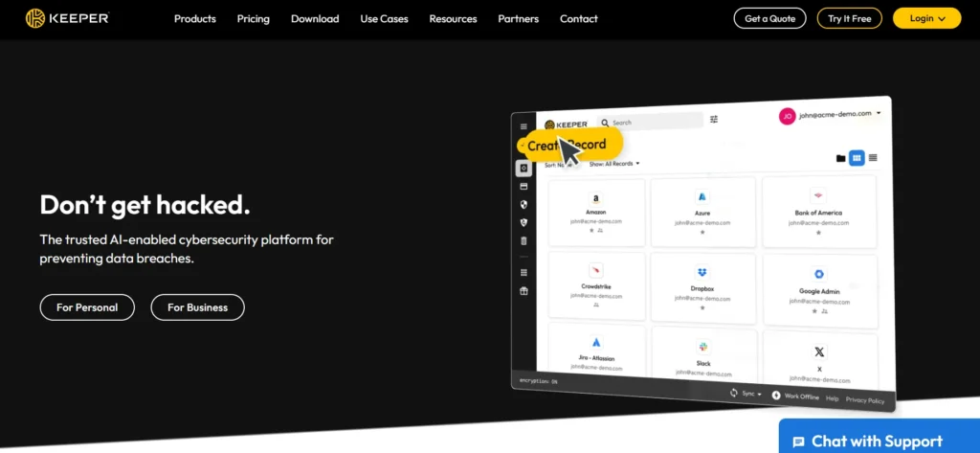Open the apps grid icon in the demo sidebar
The image size is (980, 453).
pos(523,272)
